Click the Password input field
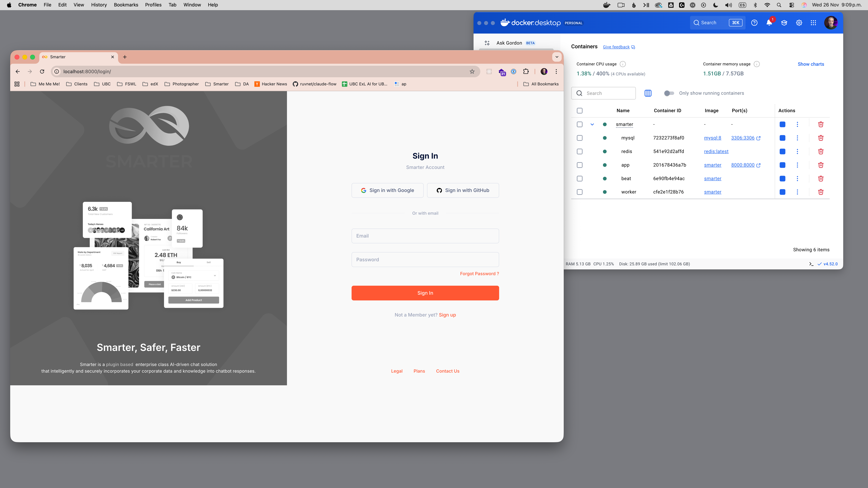 pyautogui.click(x=425, y=259)
